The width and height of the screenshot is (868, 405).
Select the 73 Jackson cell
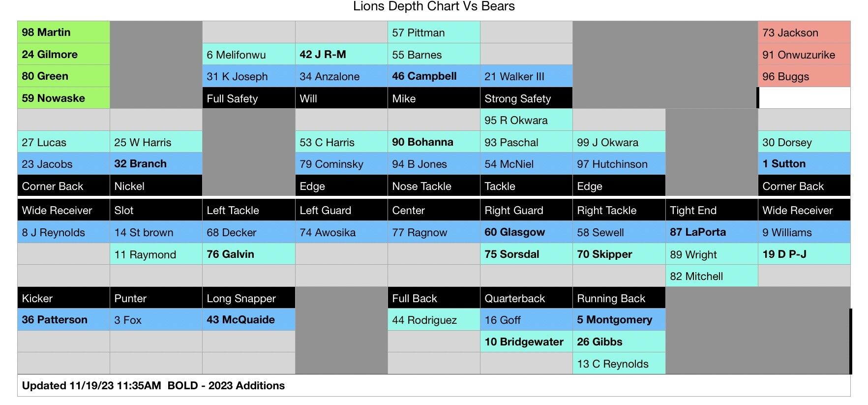pos(804,32)
